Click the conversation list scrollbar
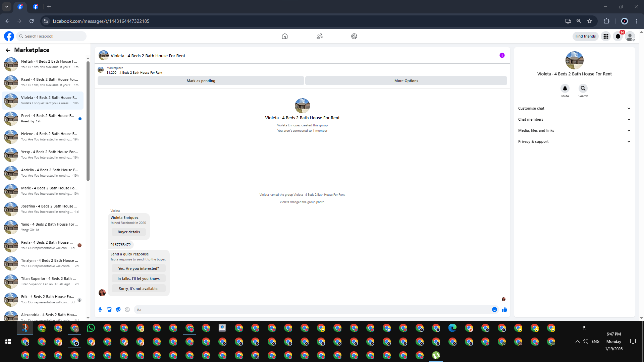 point(88,121)
